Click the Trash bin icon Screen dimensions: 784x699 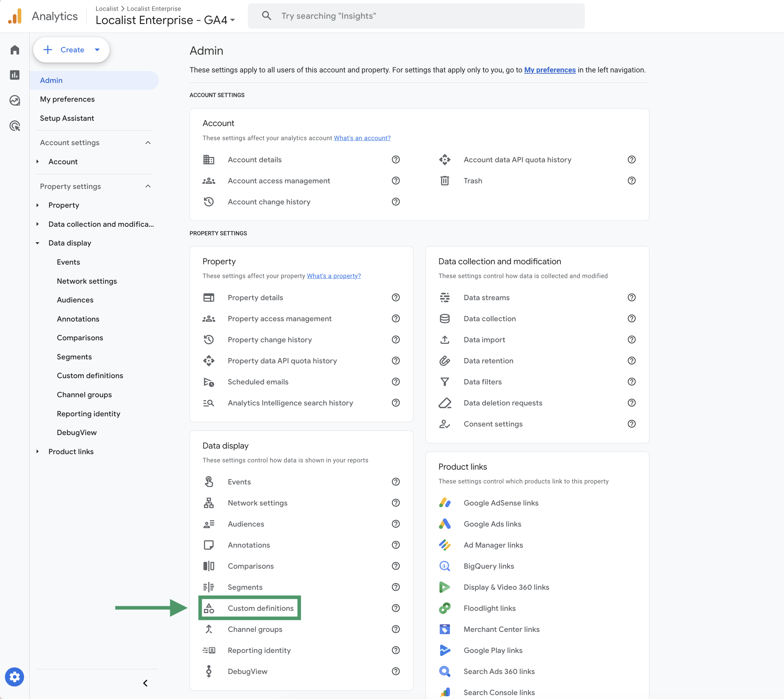pyautogui.click(x=444, y=181)
